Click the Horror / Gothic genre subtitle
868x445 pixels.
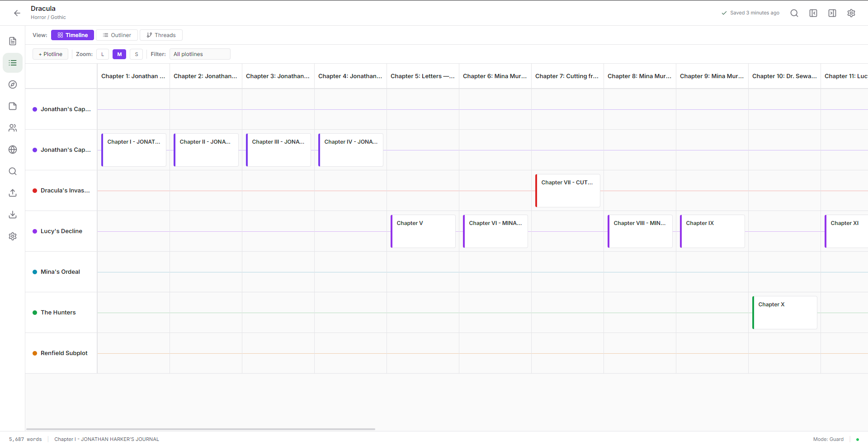coord(48,18)
